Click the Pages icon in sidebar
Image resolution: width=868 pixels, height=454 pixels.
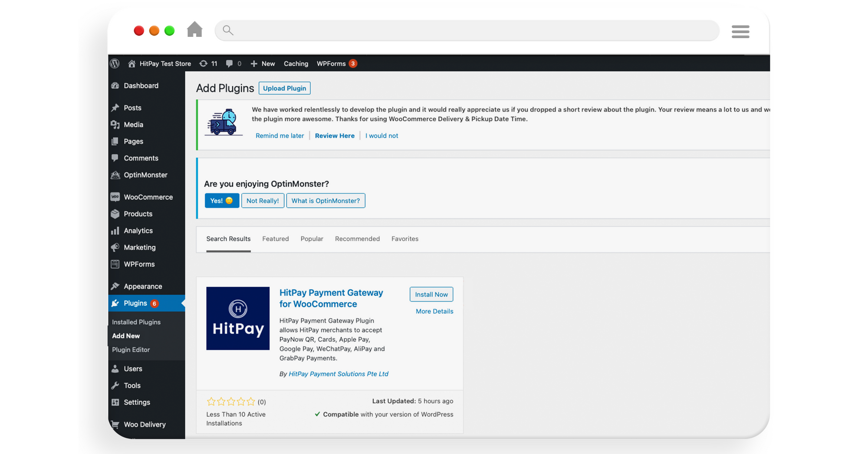(115, 141)
